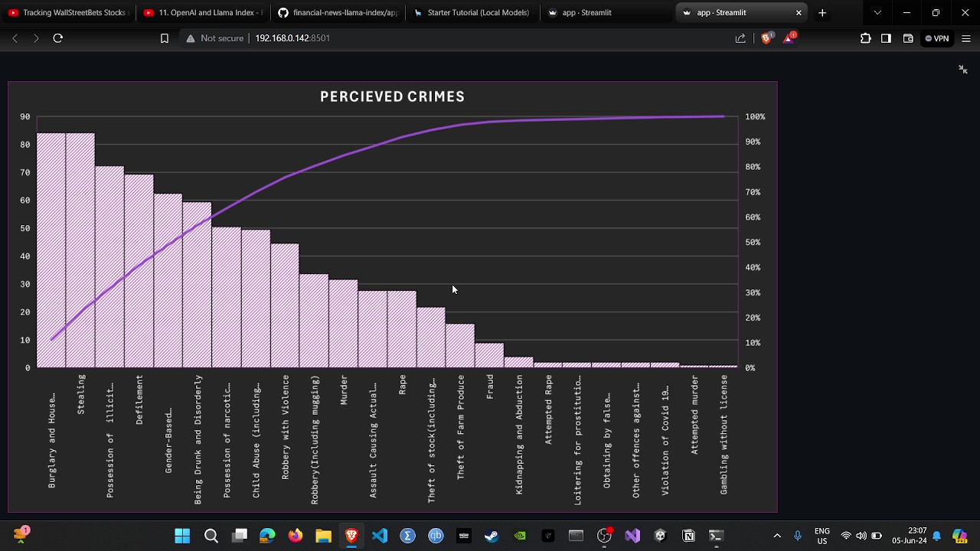Click the Defilement axis label

tap(139, 399)
